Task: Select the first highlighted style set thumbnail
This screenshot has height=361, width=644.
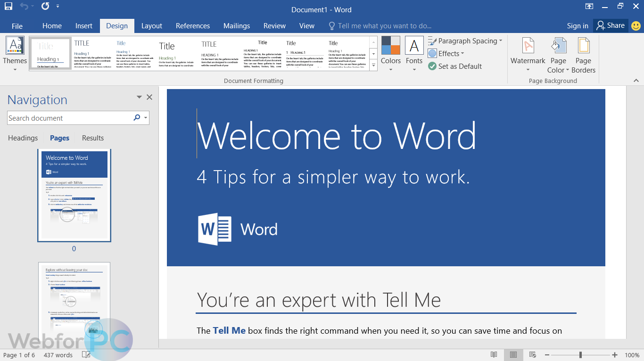Action: point(50,54)
